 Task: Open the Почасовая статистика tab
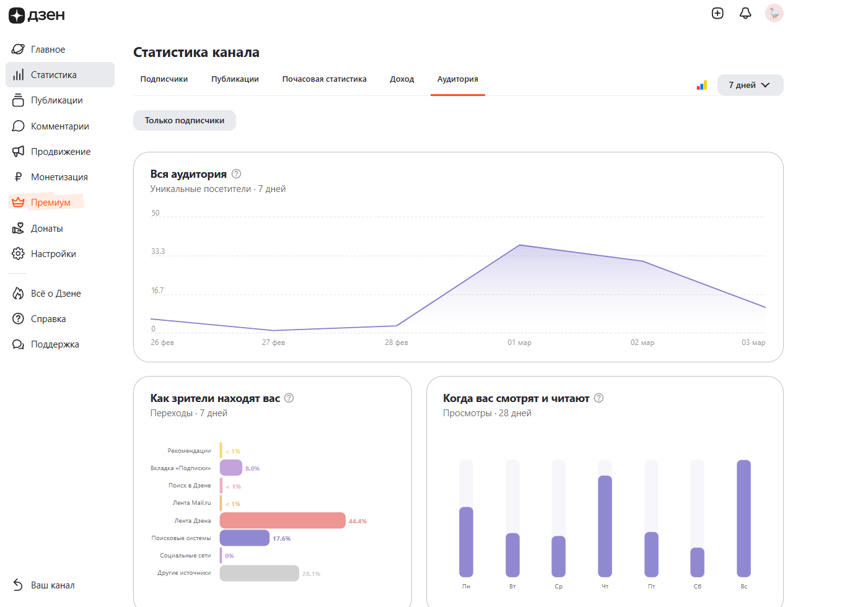(x=324, y=79)
